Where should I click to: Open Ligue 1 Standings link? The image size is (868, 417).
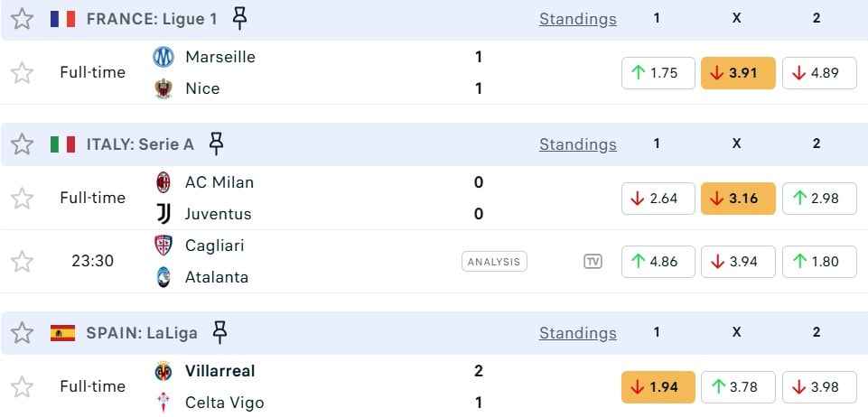578,19
